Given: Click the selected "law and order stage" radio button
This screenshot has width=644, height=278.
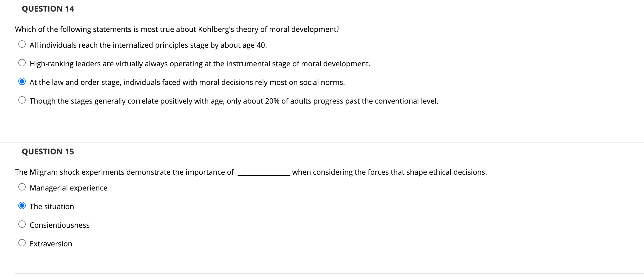Looking at the screenshot, I should [x=22, y=81].
